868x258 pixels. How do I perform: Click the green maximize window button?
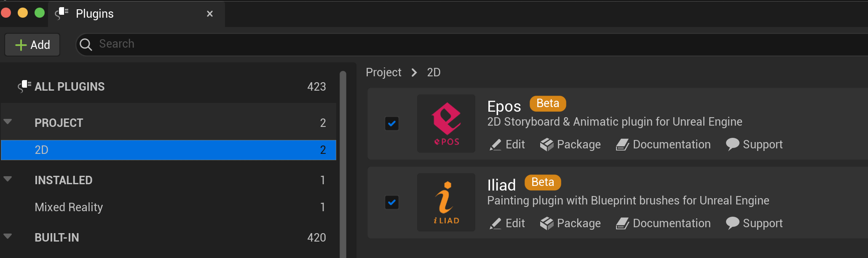pos(40,13)
